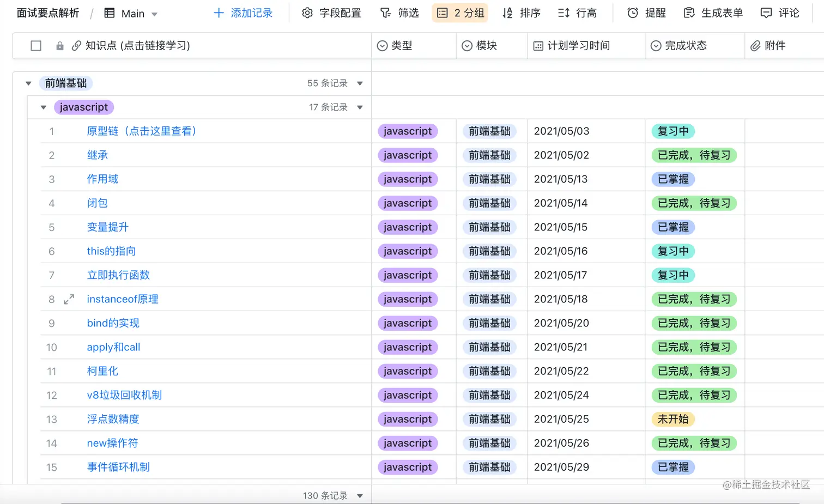
Task: Open 字段配置 field settings
Action: pyautogui.click(x=331, y=13)
